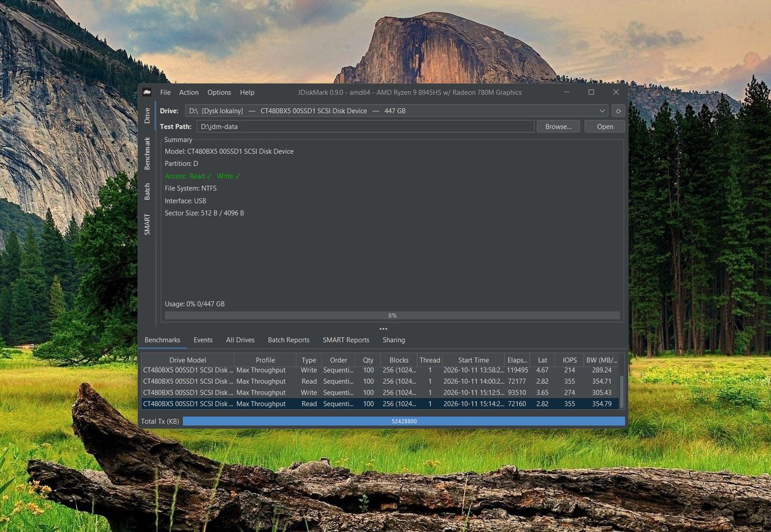Screen dimensions: 771x532
Task: Open the Drive dropdown arrow
Action: point(602,111)
